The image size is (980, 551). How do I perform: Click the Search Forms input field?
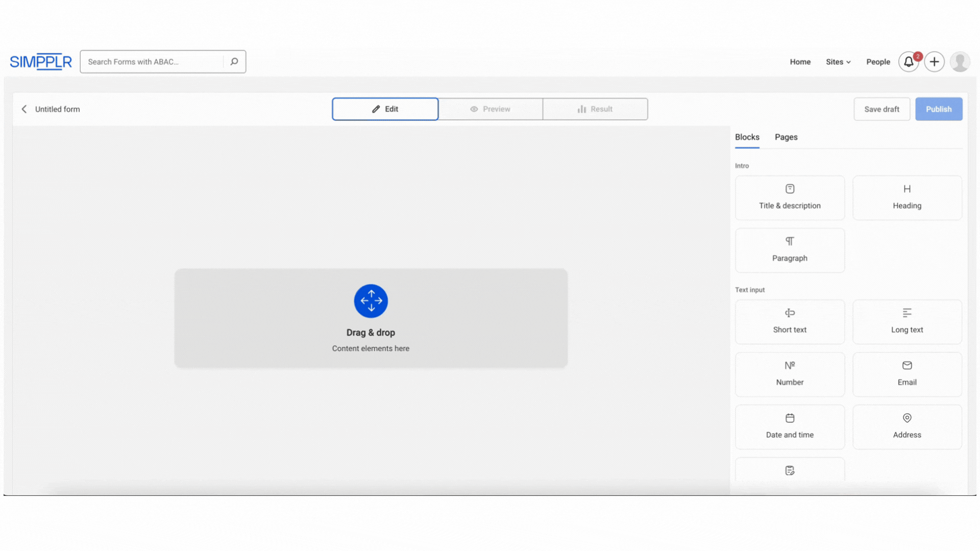pyautogui.click(x=153, y=62)
